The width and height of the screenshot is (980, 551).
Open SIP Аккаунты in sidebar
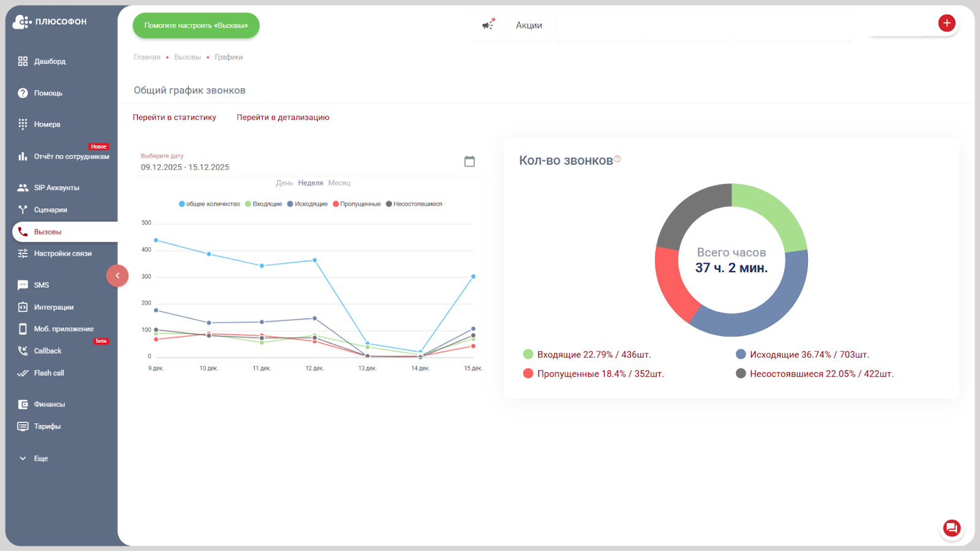56,188
